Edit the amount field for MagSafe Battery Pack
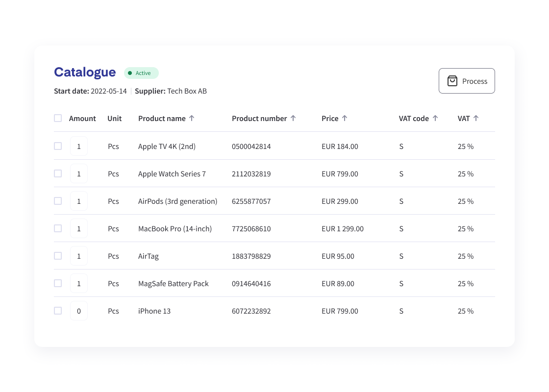The image size is (549, 392). click(79, 284)
